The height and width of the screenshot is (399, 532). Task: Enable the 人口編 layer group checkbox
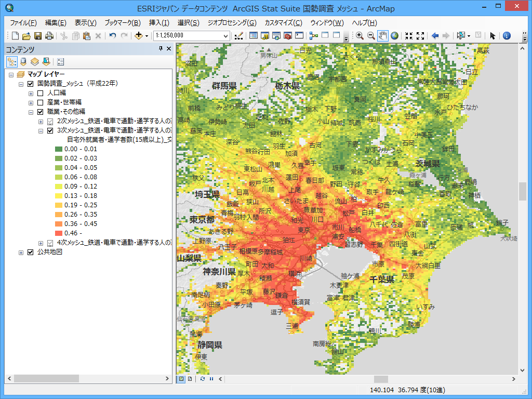[40, 93]
